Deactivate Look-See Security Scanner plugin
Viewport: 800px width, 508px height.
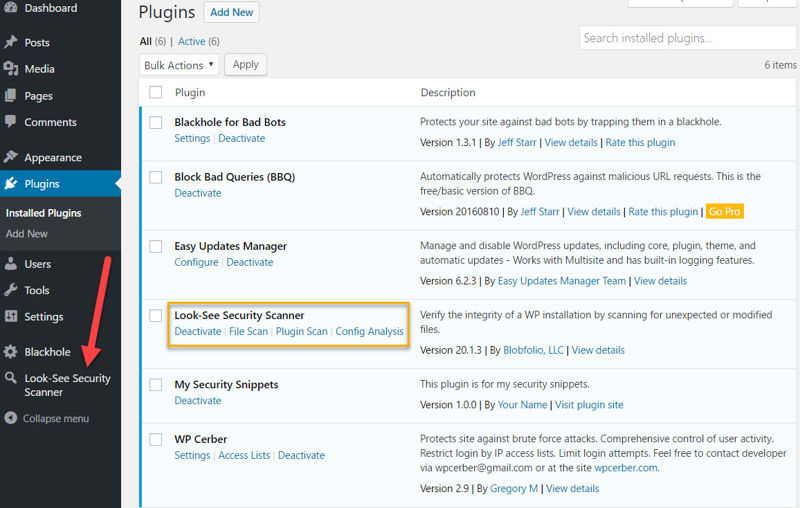click(197, 332)
